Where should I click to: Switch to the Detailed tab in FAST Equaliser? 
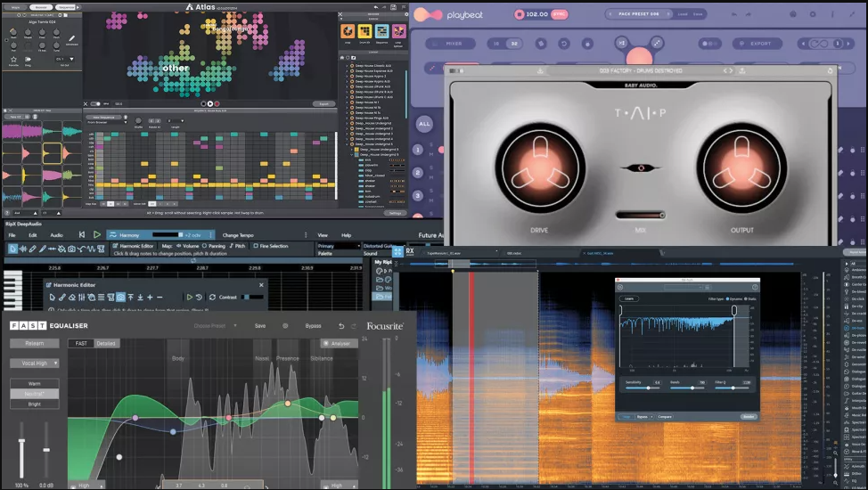(x=106, y=343)
